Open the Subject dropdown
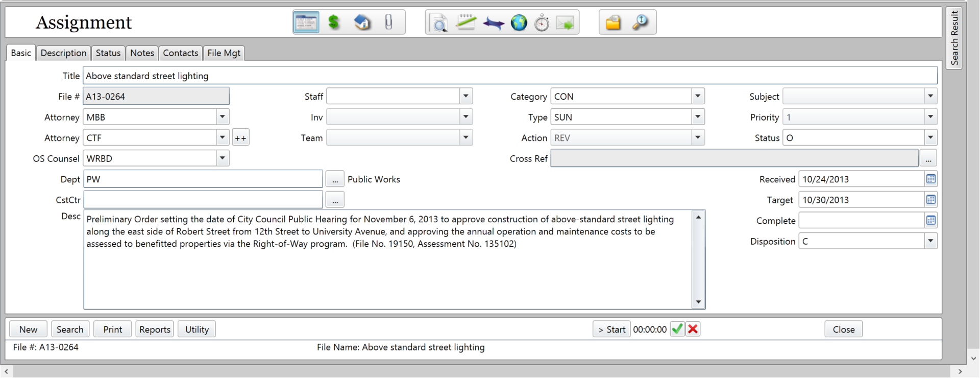This screenshot has width=980, height=378. (930, 96)
